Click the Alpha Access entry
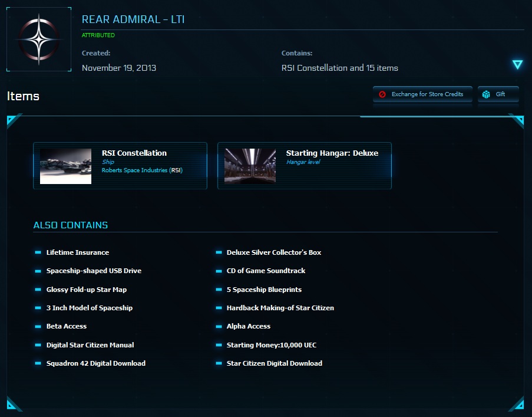 [x=249, y=326]
